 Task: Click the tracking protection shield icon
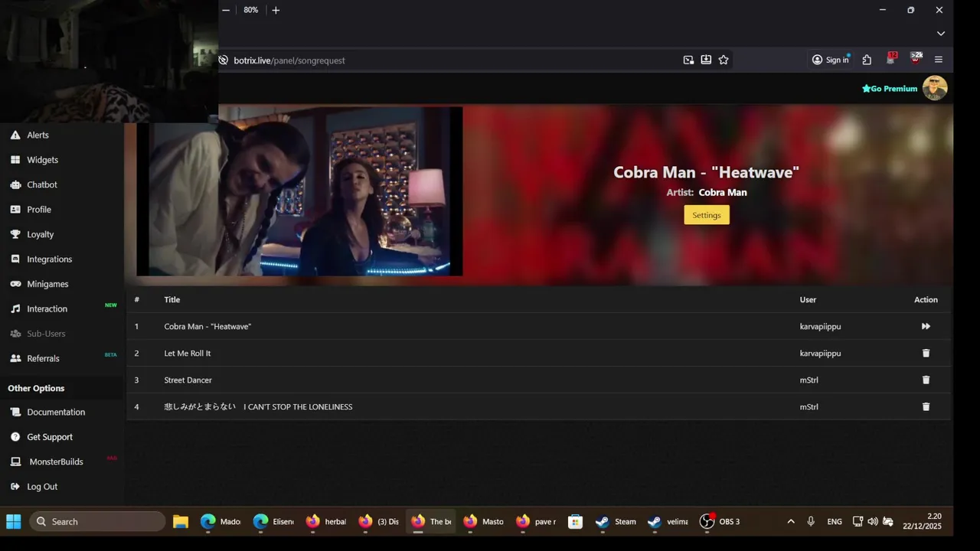coord(224,60)
